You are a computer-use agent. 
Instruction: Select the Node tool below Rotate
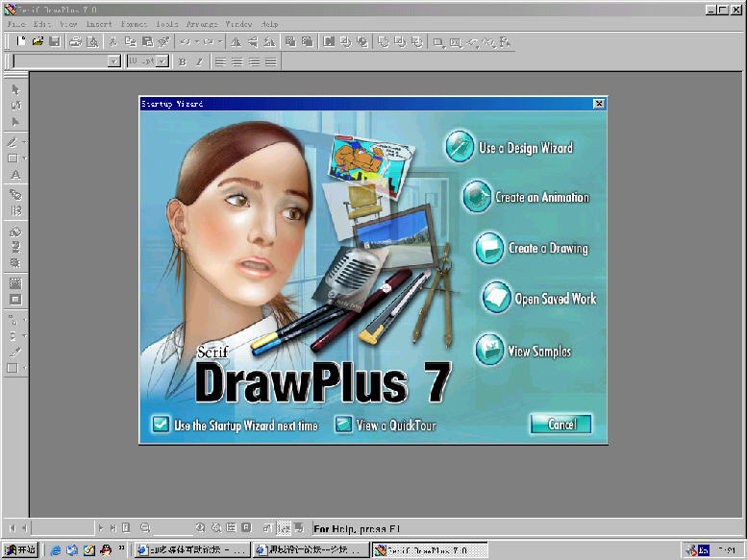[15, 122]
